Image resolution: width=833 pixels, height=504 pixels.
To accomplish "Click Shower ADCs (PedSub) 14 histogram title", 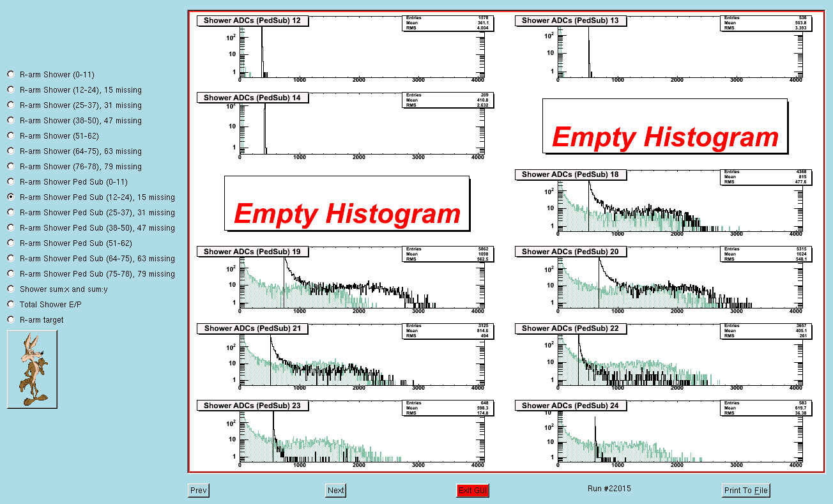I will [252, 98].
